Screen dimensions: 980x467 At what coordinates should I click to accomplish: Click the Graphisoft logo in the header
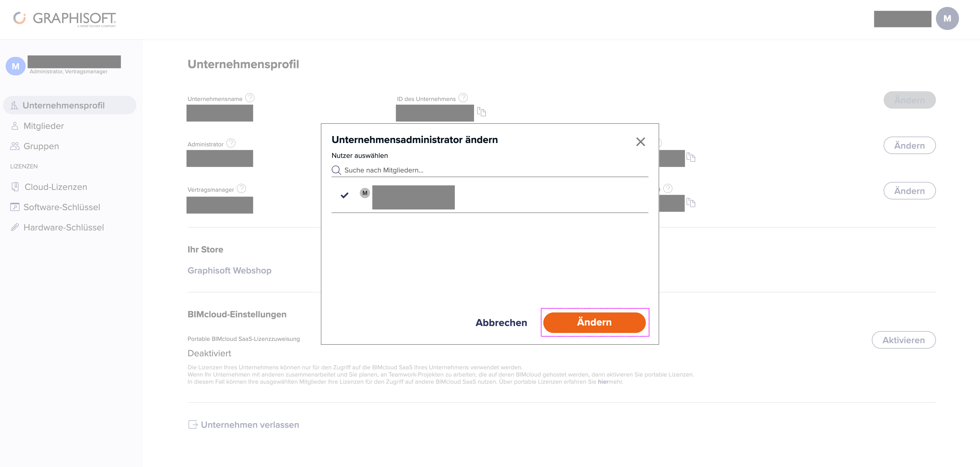(65, 19)
